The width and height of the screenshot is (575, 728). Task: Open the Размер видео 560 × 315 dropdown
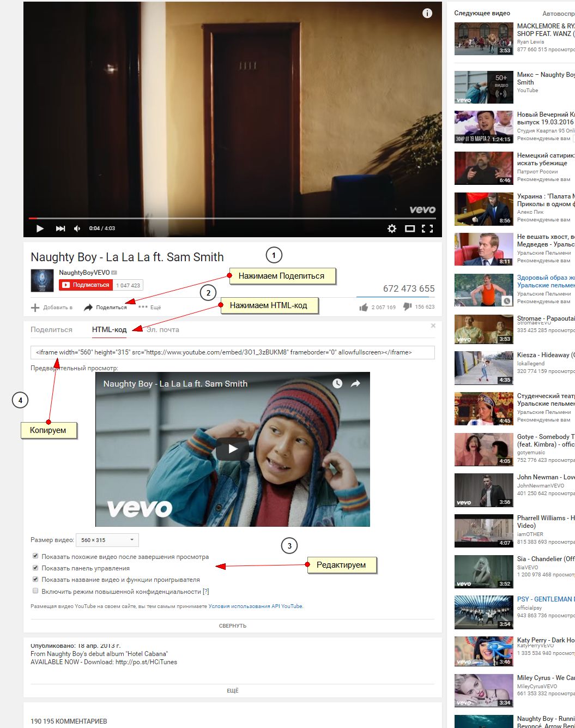[107, 540]
